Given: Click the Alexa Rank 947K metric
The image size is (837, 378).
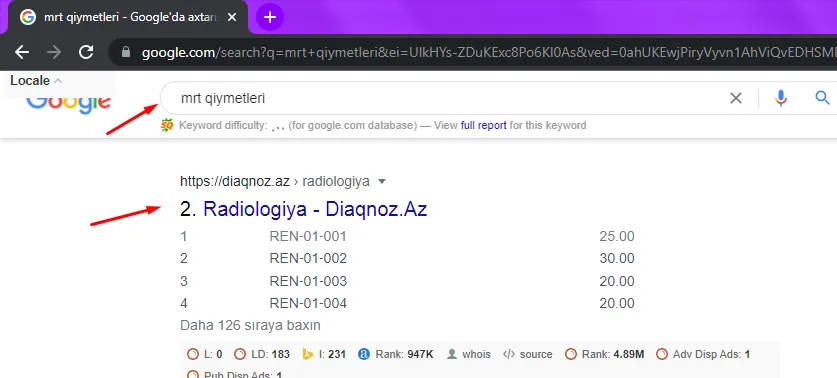Looking at the screenshot, I should coord(396,354).
